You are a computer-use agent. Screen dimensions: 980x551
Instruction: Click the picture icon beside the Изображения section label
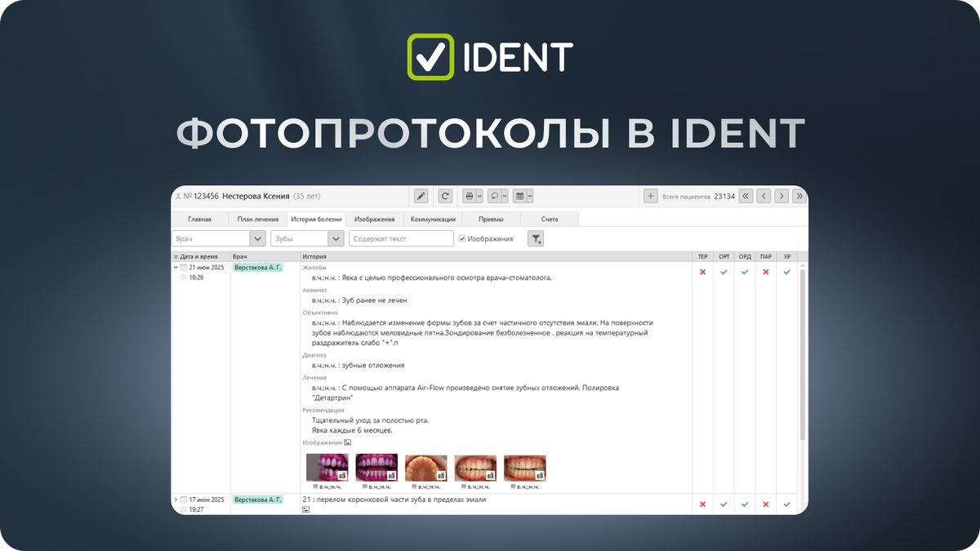[x=348, y=442]
